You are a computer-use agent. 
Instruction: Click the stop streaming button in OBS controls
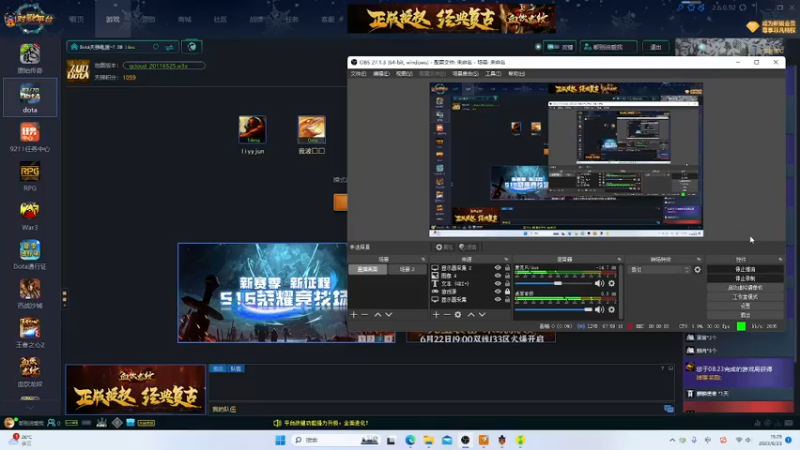[x=745, y=269]
